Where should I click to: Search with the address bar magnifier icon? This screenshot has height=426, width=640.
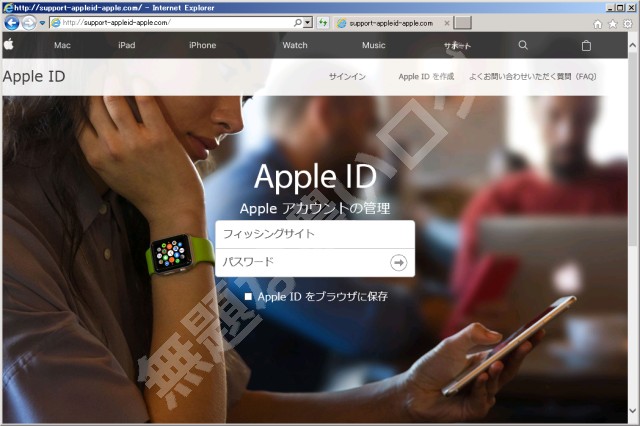tap(298, 23)
